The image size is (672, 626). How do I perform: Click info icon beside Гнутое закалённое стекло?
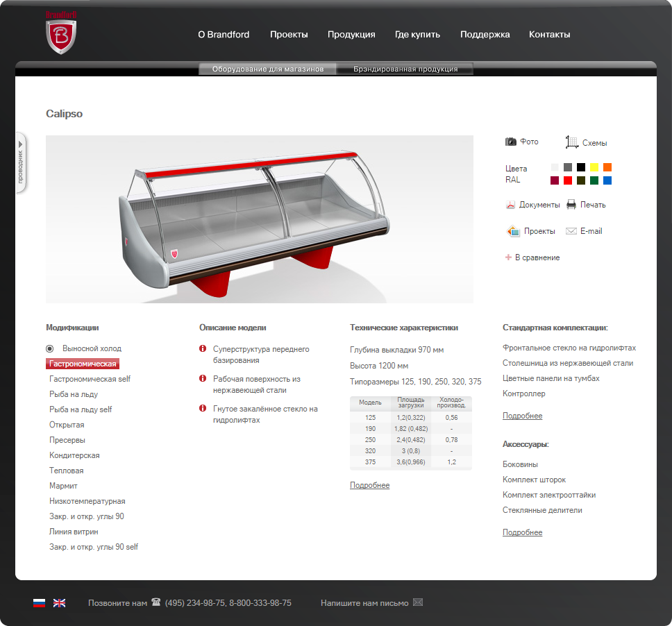[203, 408]
